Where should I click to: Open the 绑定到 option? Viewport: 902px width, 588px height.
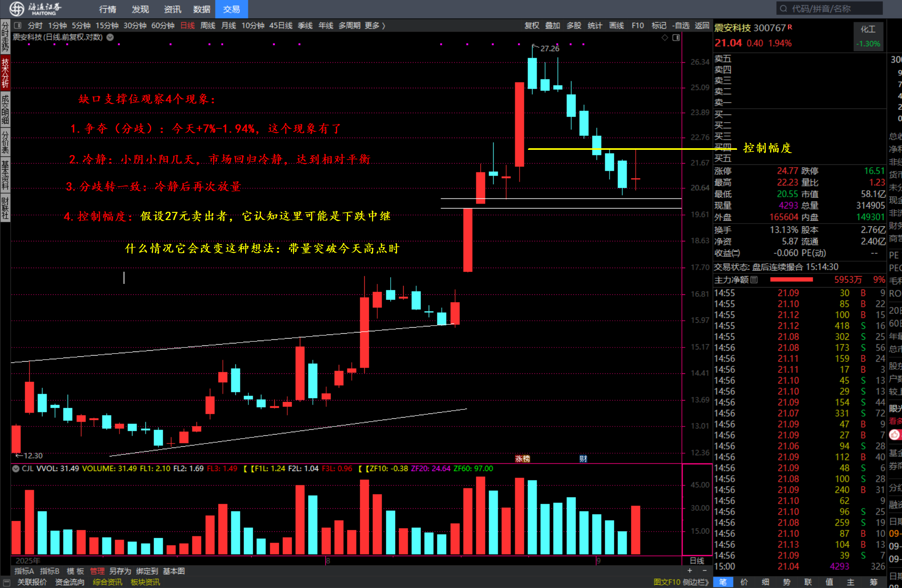pos(147,571)
